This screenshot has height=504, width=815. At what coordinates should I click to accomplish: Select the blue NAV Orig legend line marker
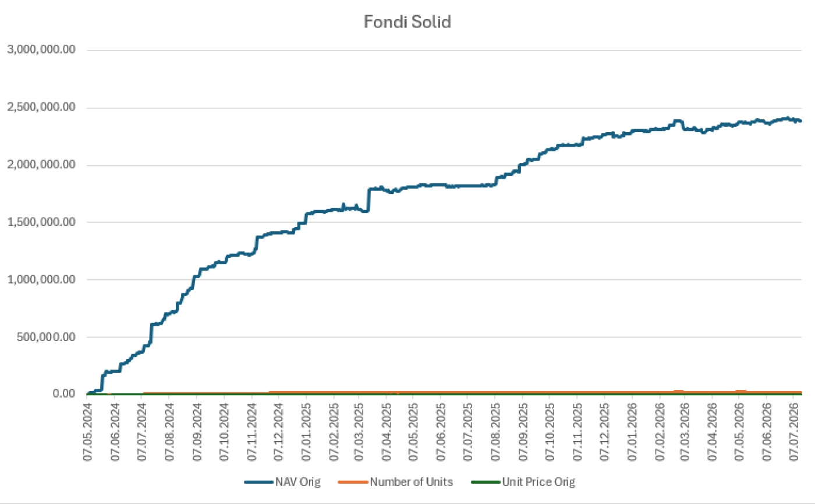[x=258, y=482]
